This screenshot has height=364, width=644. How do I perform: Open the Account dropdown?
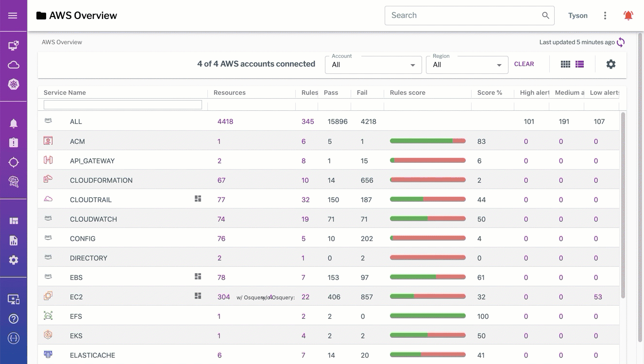pos(373,64)
